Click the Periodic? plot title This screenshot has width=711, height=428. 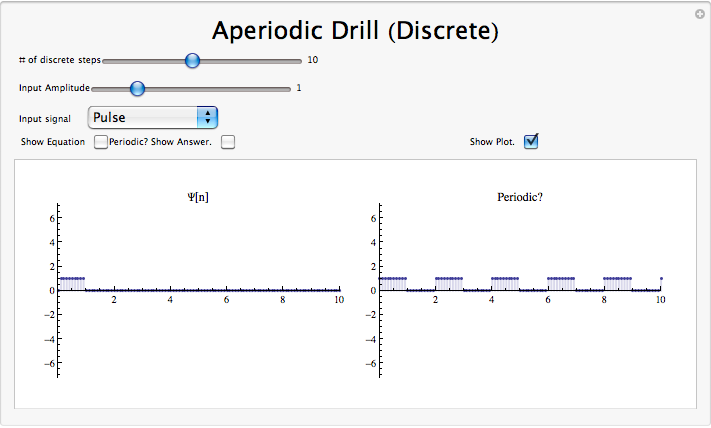[x=519, y=197]
